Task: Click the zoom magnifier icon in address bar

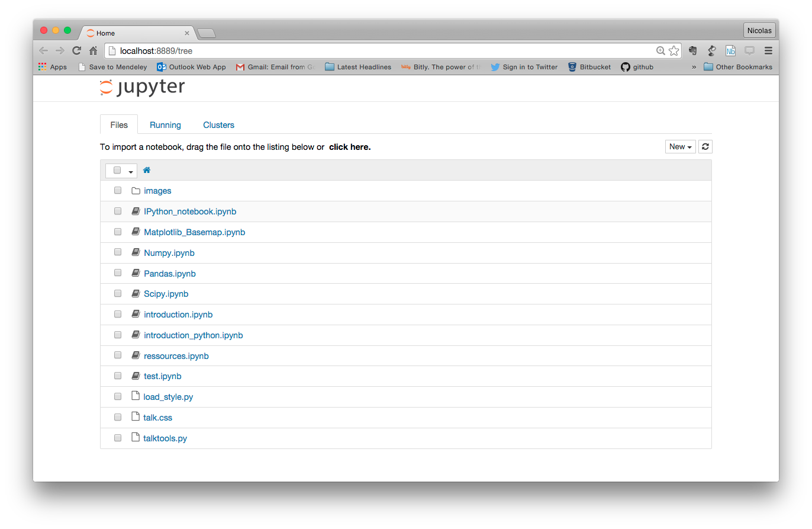Action: (x=661, y=51)
